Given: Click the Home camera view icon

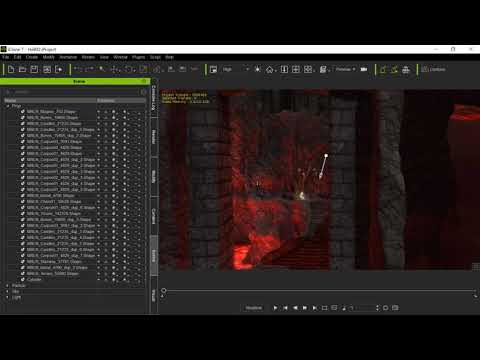Looking at the screenshot, I should click(x=269, y=69).
